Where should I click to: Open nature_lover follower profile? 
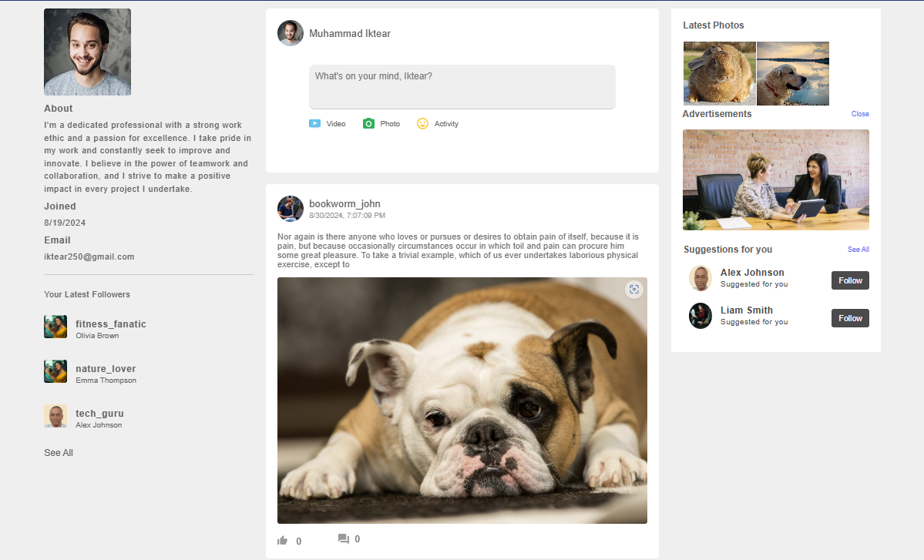tap(106, 369)
